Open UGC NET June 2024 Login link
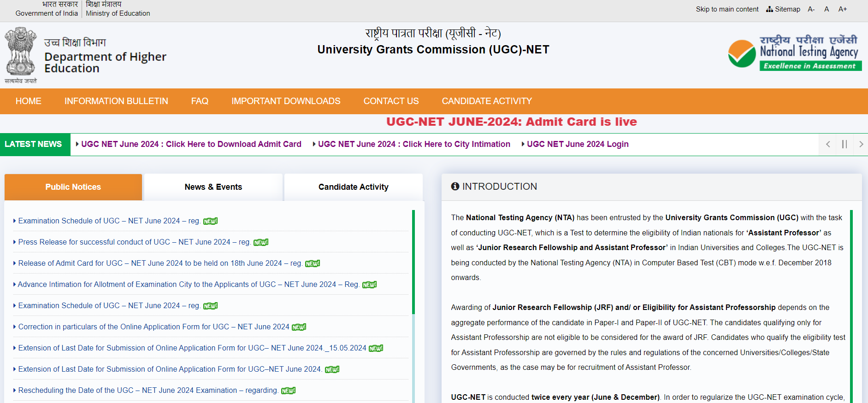Viewport: 868px width, 403px height. [x=578, y=144]
